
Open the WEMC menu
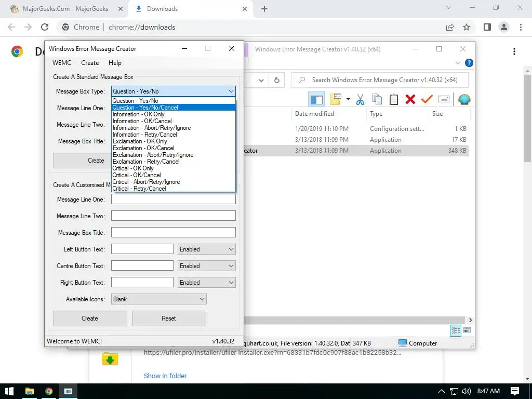(x=62, y=63)
